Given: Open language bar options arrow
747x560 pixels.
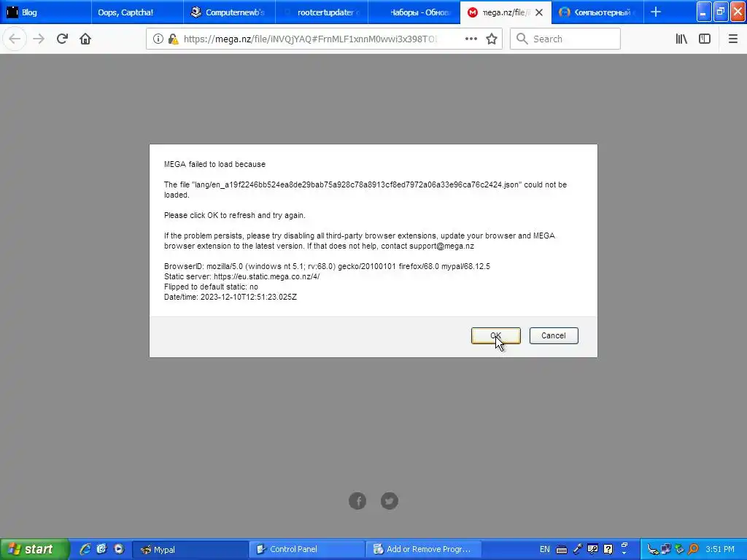Looking at the screenshot, I should tap(624, 553).
